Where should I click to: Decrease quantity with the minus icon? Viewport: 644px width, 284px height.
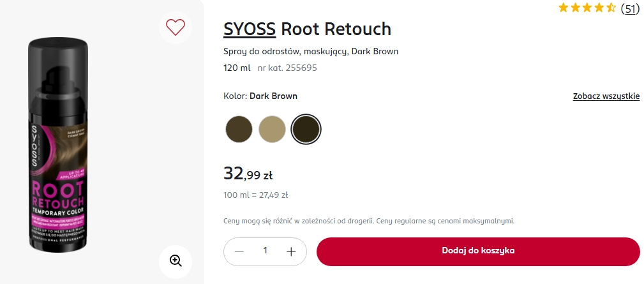[239, 251]
